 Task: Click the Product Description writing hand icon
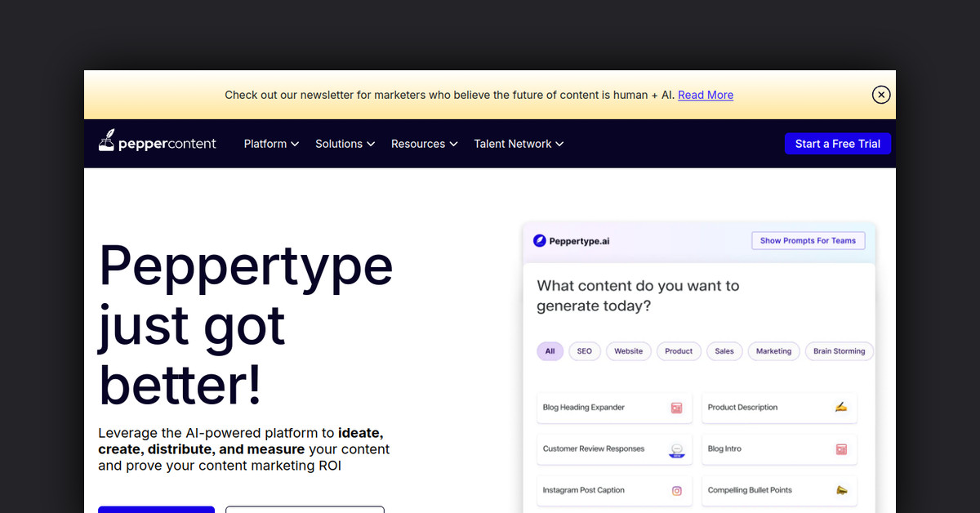pyautogui.click(x=841, y=407)
